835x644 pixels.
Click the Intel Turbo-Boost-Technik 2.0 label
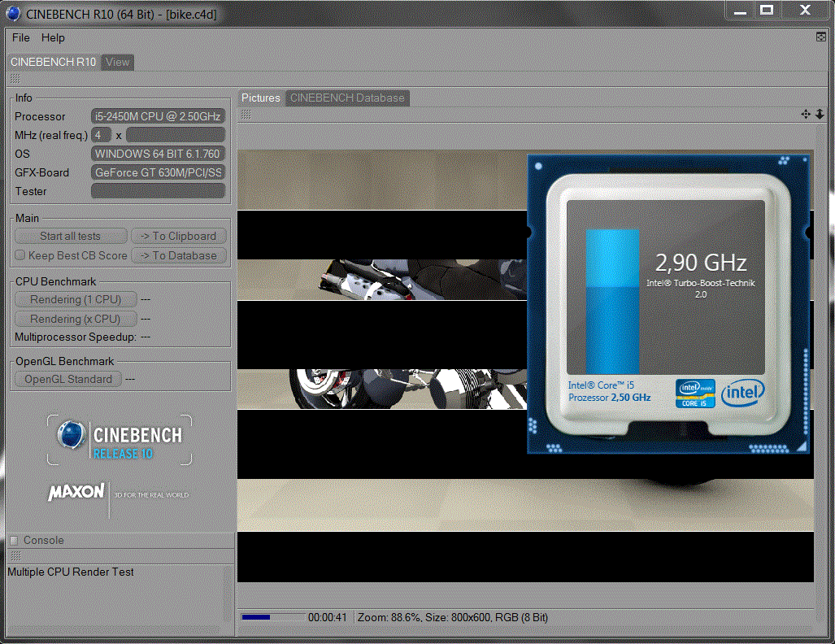(x=700, y=288)
